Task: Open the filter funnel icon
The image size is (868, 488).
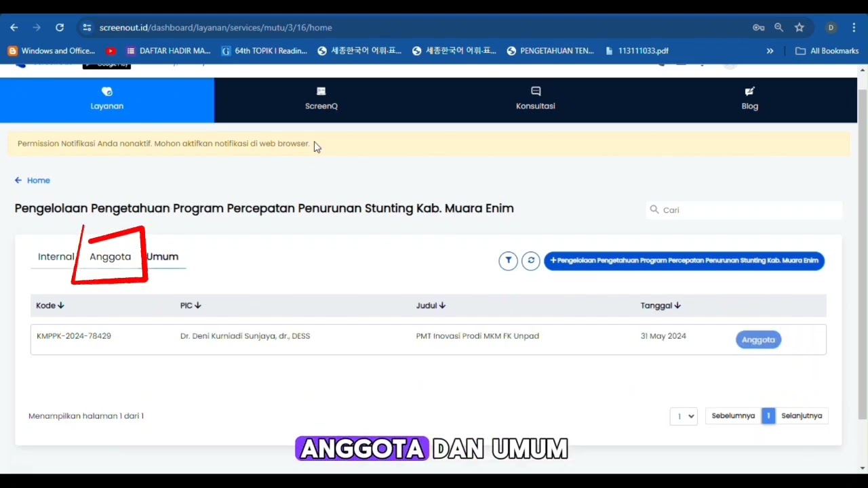Action: pyautogui.click(x=509, y=260)
